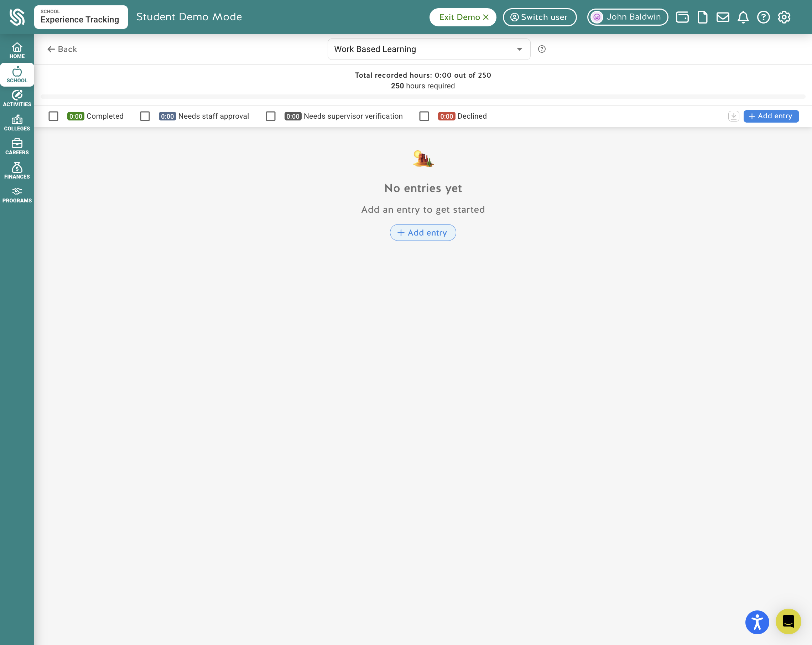The image size is (812, 645).
Task: Check the Declined filter checkbox
Action: [x=424, y=116]
